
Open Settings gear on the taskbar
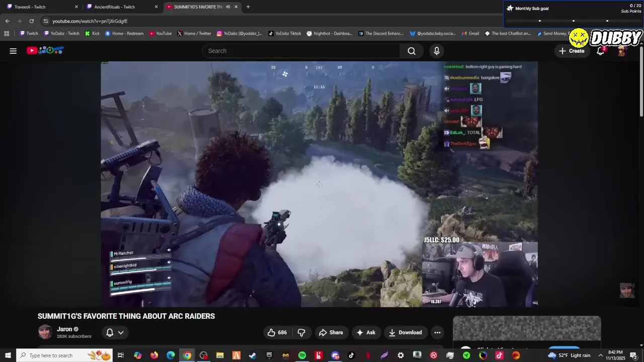click(400, 355)
